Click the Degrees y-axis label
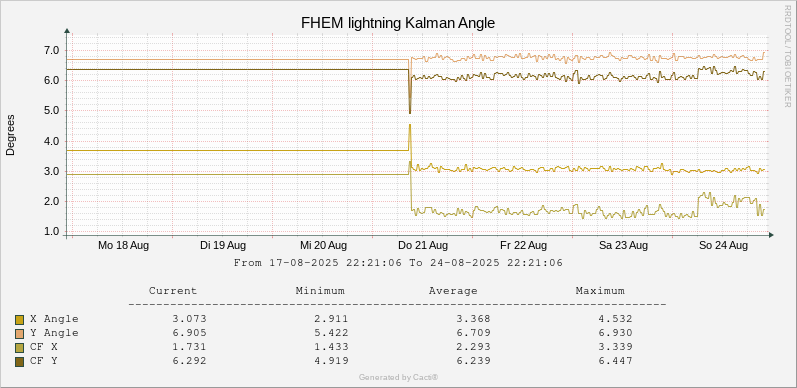 click(x=10, y=135)
